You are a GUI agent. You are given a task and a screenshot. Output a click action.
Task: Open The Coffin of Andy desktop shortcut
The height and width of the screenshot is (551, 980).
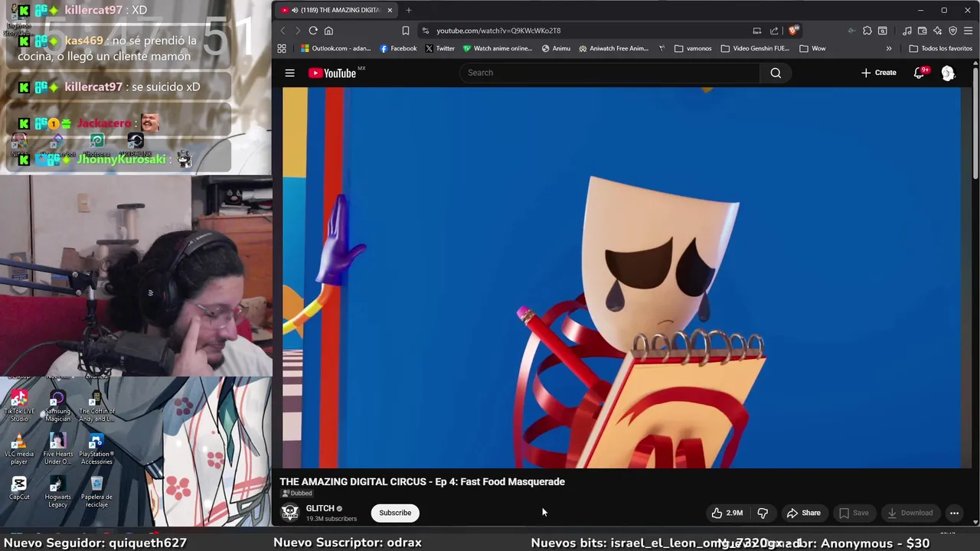[96, 406]
